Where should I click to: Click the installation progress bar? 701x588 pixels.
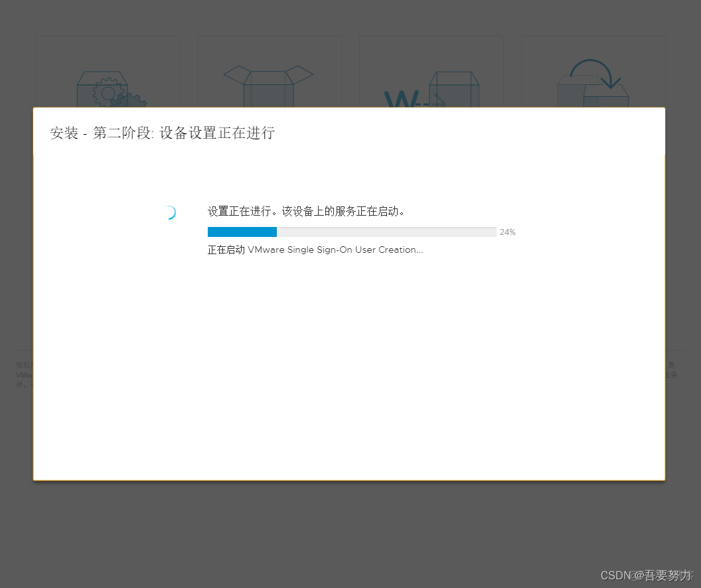click(x=352, y=232)
